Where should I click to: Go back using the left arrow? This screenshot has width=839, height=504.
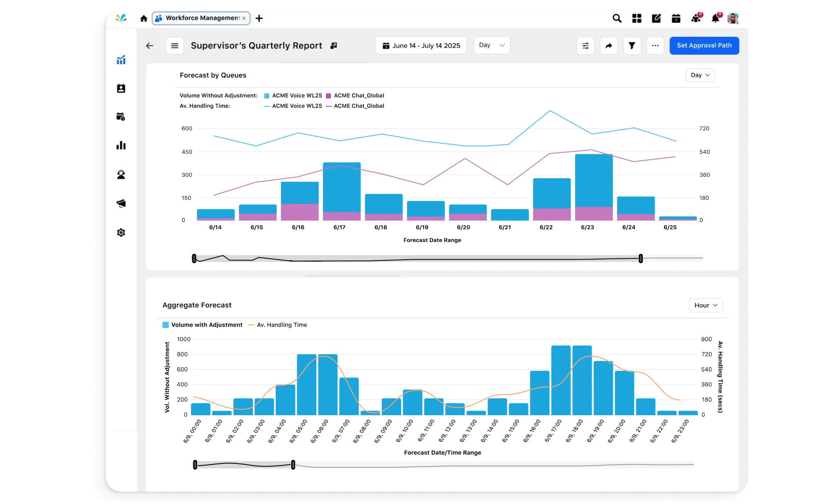point(150,46)
